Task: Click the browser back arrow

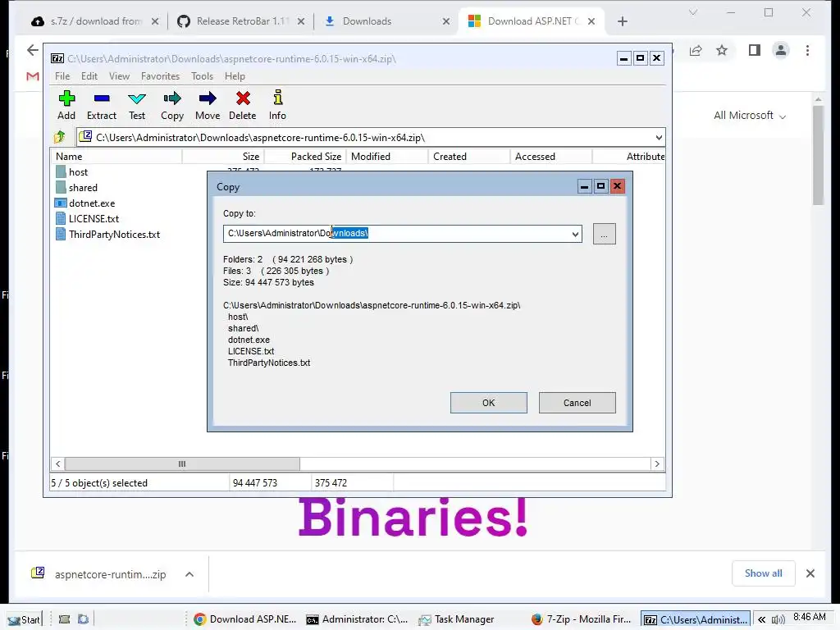Action: click(x=33, y=50)
